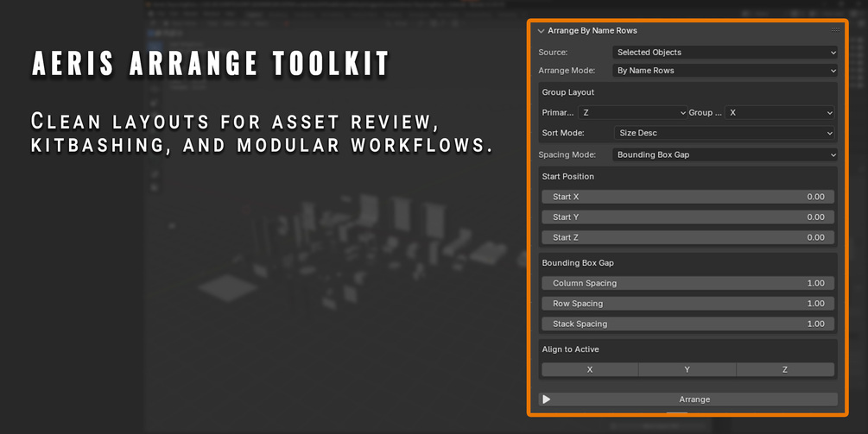Click the Column Spacing field
Screen dimensions: 868x434
coord(688,283)
